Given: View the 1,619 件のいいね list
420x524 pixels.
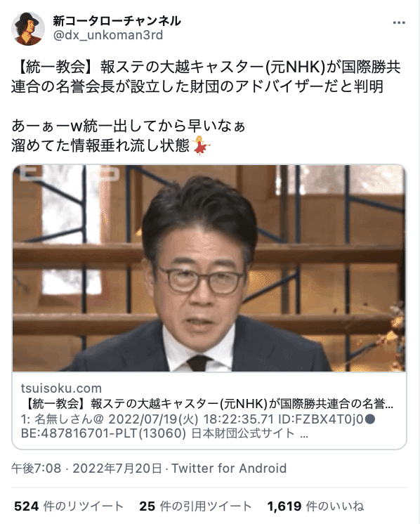Looking at the screenshot, I should (x=315, y=506).
